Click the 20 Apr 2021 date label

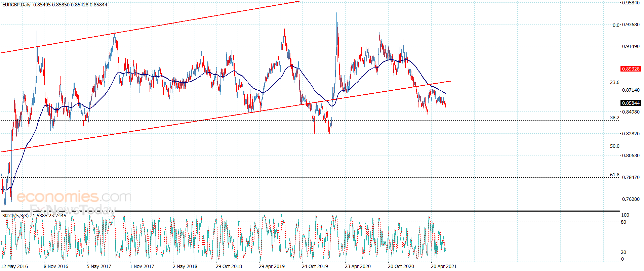(444, 266)
